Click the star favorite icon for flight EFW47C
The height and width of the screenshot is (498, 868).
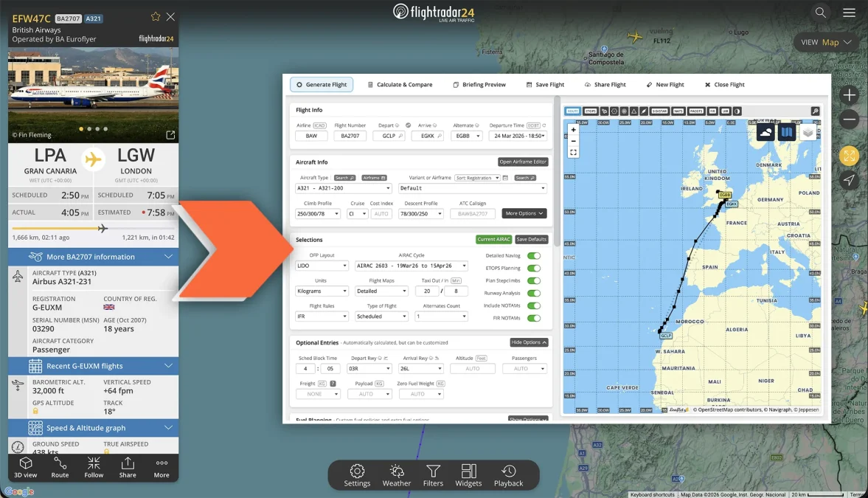(156, 16)
